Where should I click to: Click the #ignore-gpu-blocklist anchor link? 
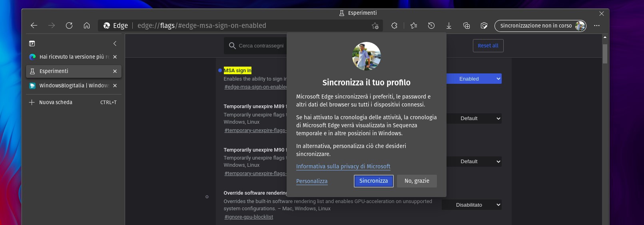pyautogui.click(x=249, y=217)
